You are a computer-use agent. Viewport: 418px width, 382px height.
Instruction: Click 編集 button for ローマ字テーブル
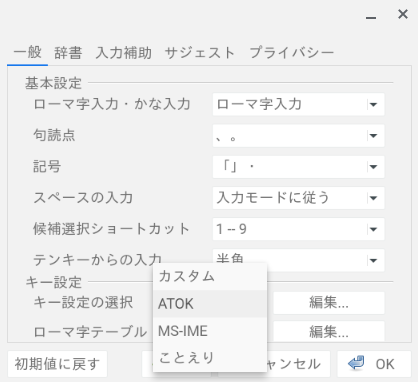pyautogui.click(x=329, y=331)
